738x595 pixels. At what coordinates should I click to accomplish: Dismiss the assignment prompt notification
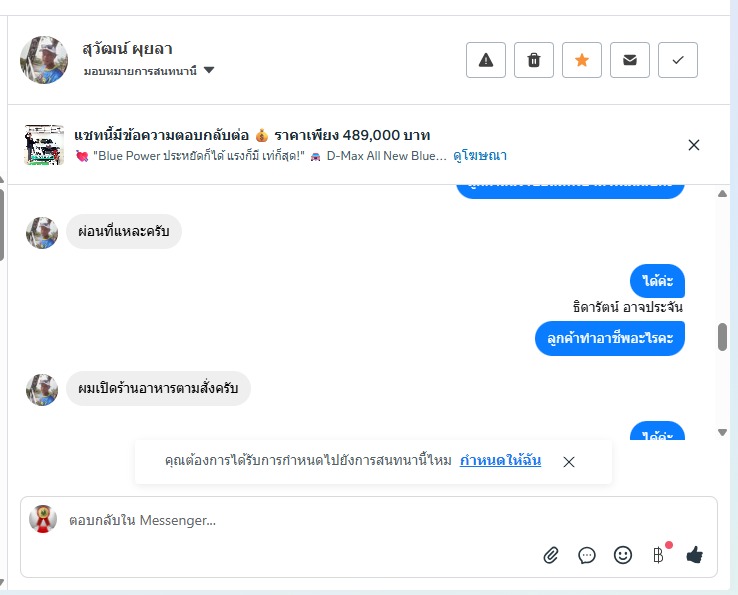(569, 462)
